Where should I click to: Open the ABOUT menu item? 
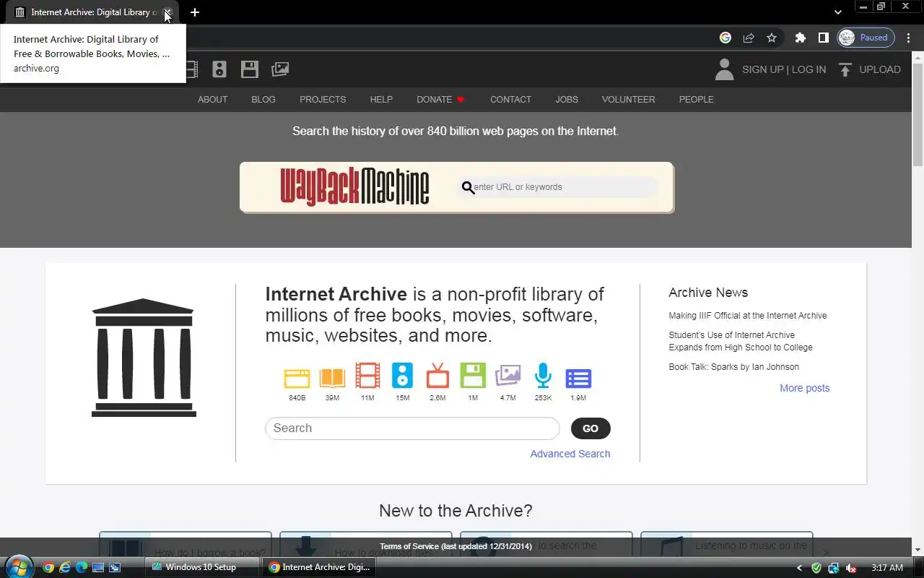coord(212,100)
